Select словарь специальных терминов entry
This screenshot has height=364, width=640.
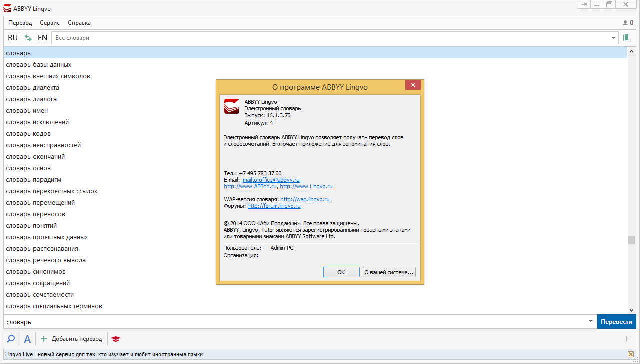click(315, 306)
